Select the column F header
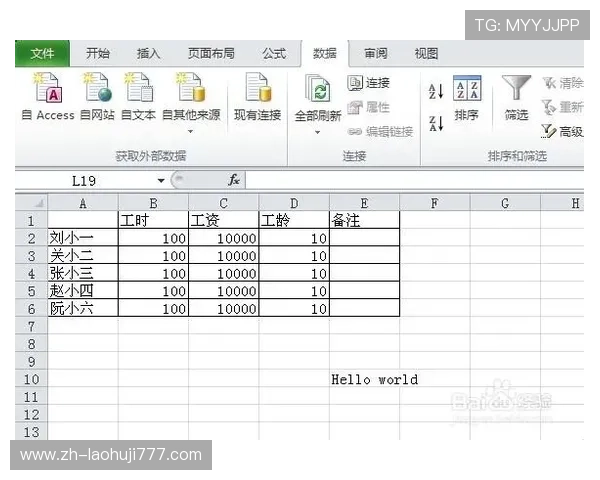The height and width of the screenshot is (480, 600). 435,203
